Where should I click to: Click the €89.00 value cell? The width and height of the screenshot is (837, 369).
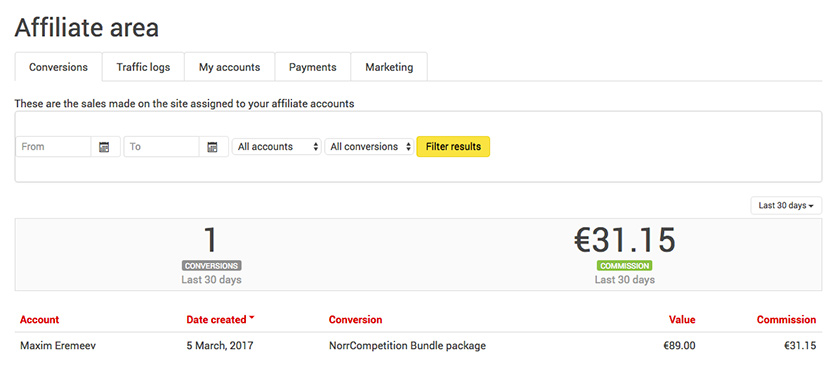pyautogui.click(x=679, y=346)
